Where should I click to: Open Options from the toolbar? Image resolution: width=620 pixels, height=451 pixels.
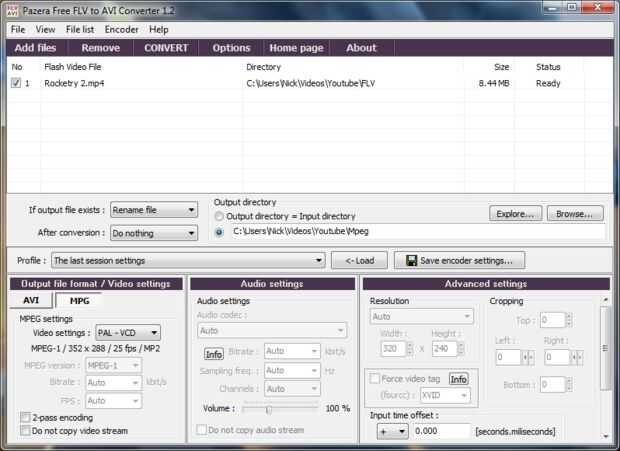231,48
